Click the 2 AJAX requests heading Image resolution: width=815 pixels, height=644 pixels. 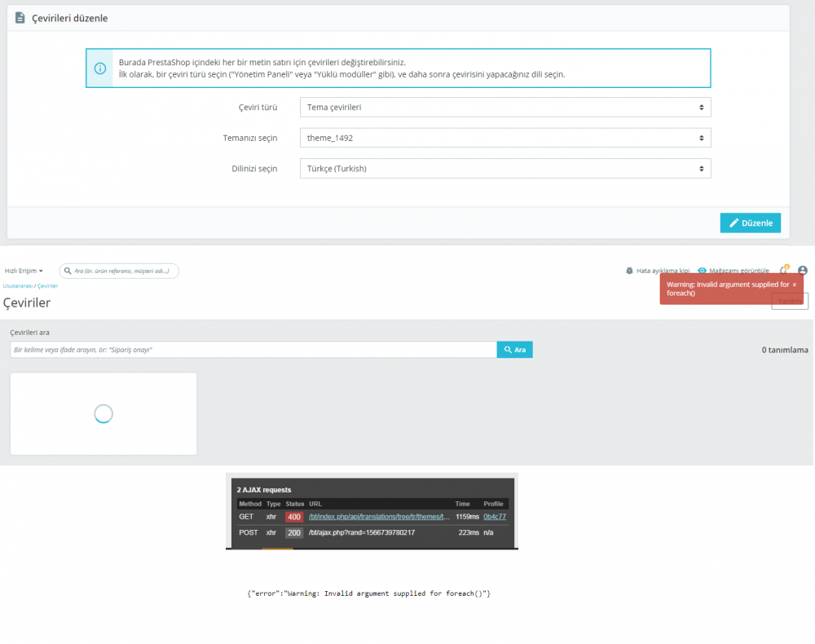264,490
